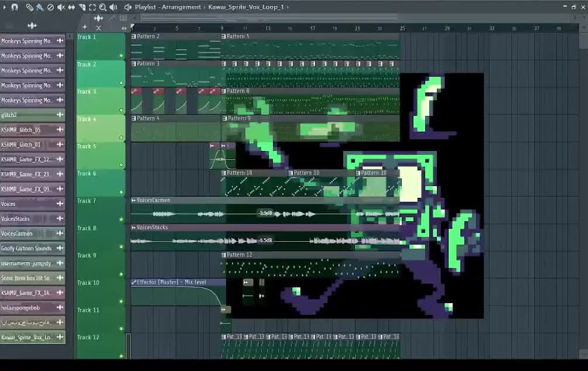
Task: Open the Pattern 4 clip menu
Action: [134, 118]
